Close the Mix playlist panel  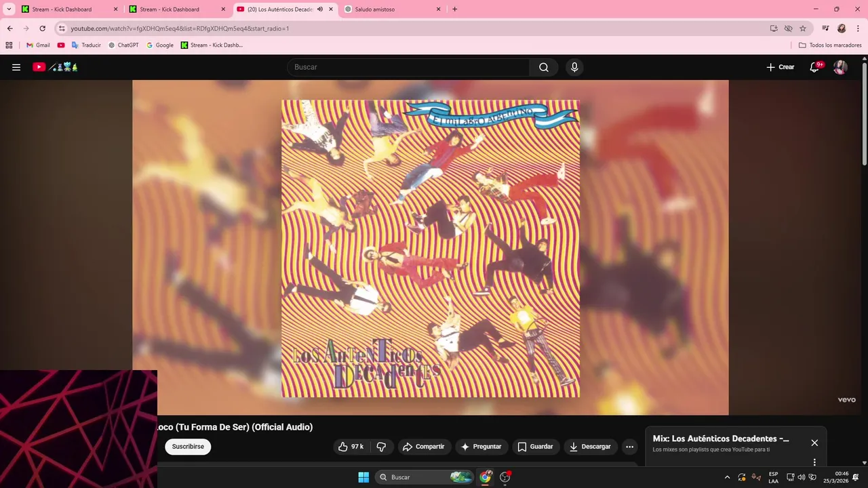(814, 443)
